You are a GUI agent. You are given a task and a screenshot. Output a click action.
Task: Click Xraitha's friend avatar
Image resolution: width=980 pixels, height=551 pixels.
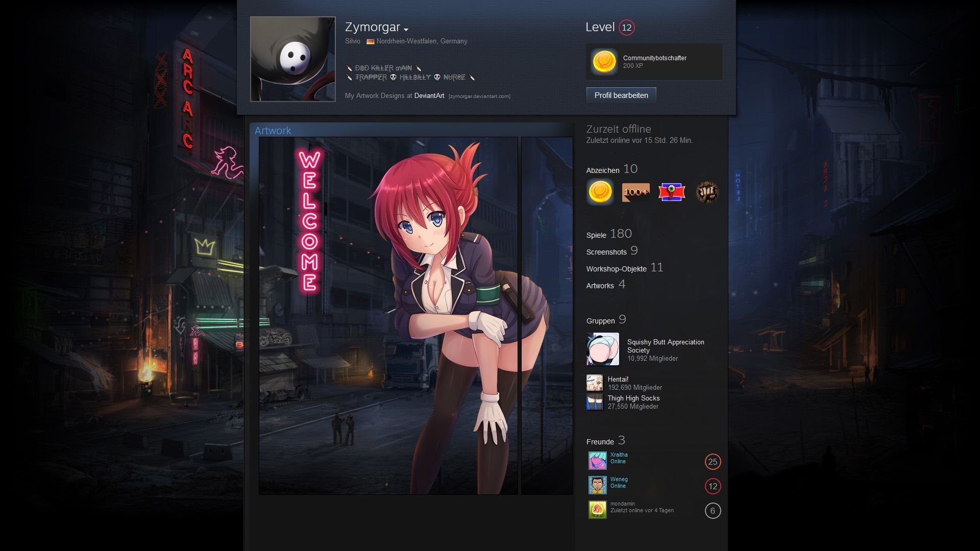coord(598,461)
